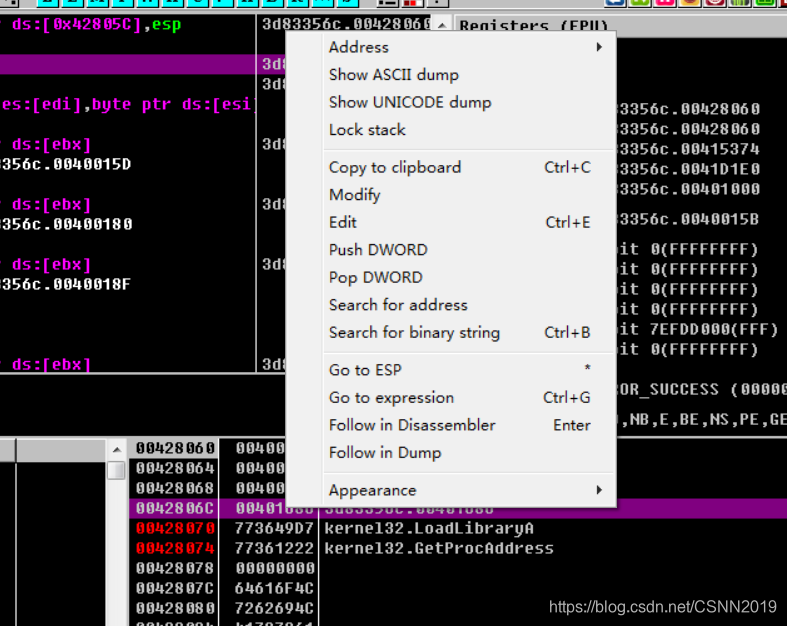Click operand es:[edi],byte ptr ds:[esi]
This screenshot has height=626, width=787.
[x=127, y=104]
